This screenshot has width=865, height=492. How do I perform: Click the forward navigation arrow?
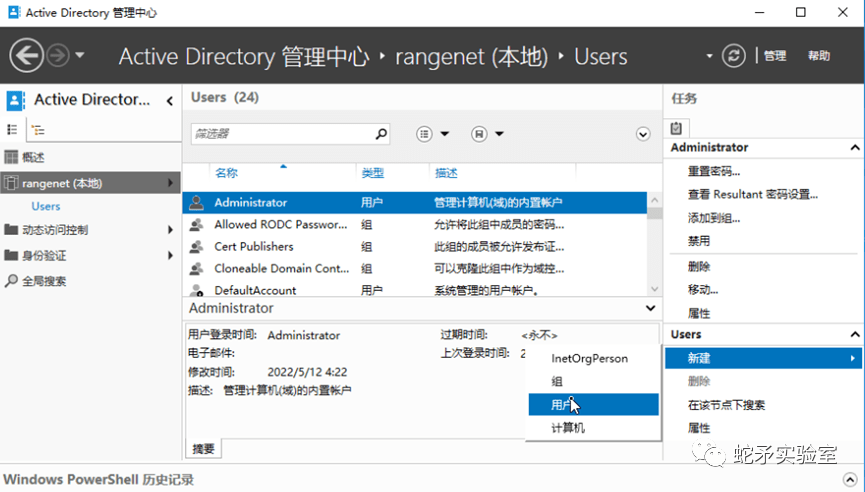pyautogui.click(x=58, y=55)
